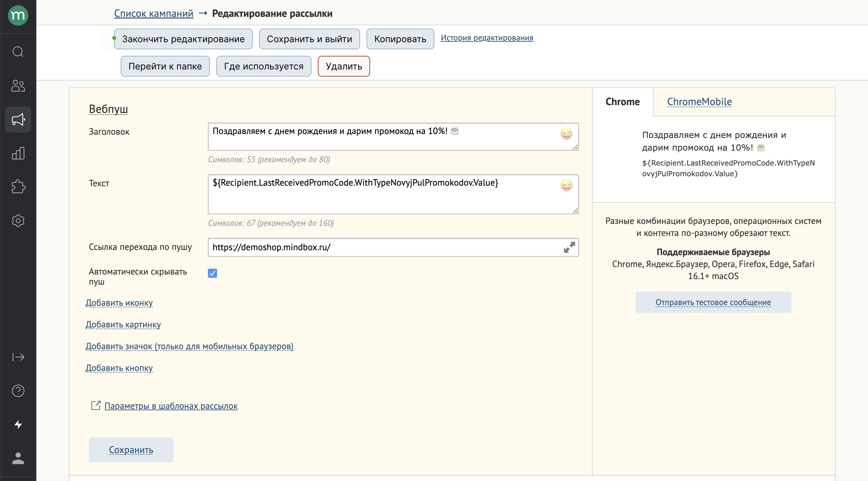868x481 pixels.
Task: Click in the Текст textarea
Action: (393, 194)
